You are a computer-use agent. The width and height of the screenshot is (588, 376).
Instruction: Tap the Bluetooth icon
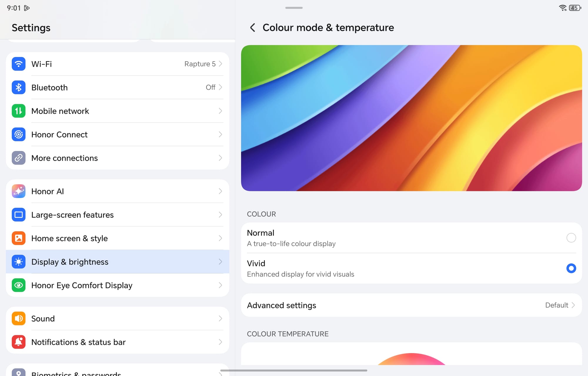click(x=19, y=87)
